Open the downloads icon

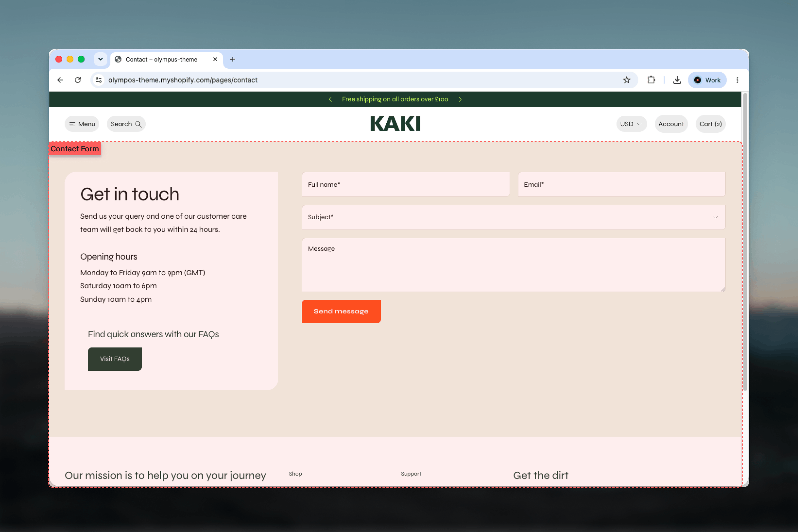point(677,80)
